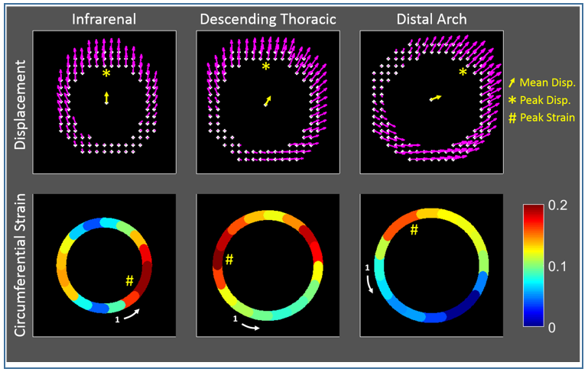Select the central yellow arrow in Distal Arch
588x372 pixels.
(435, 98)
